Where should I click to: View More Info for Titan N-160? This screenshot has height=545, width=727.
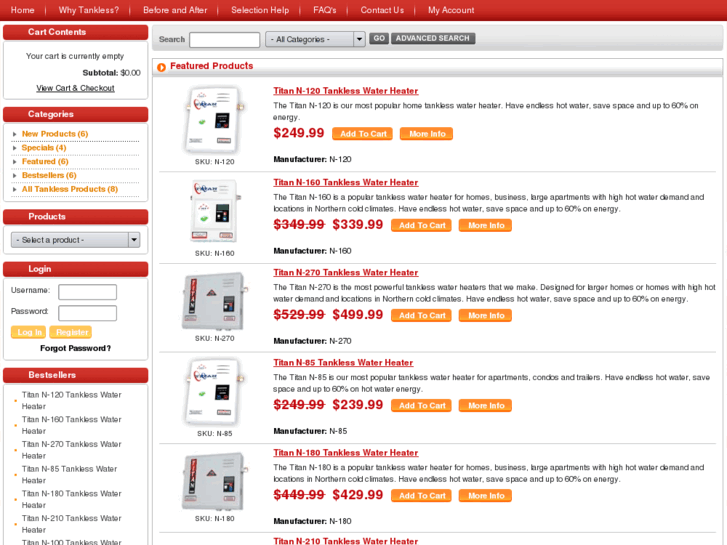click(x=485, y=225)
